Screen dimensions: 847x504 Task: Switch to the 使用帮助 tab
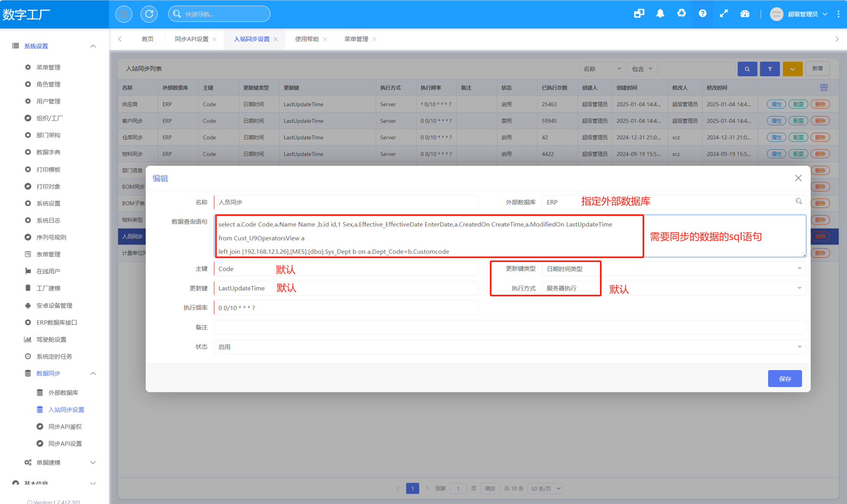point(307,39)
